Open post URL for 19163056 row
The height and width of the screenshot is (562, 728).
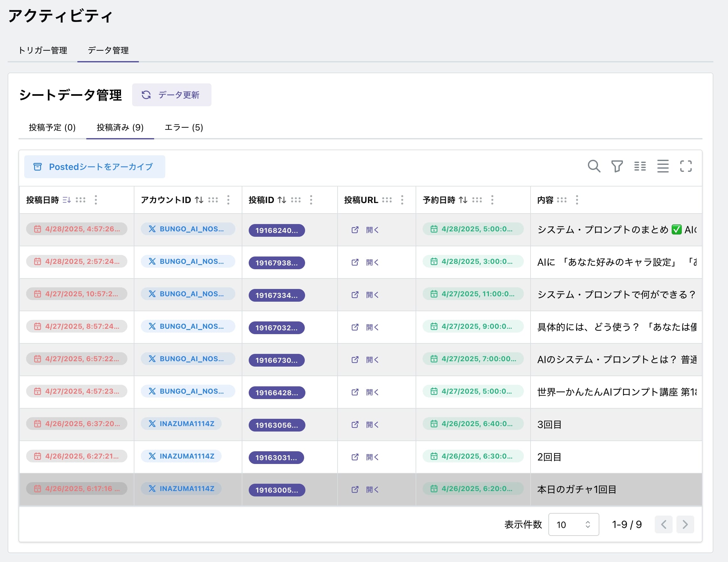click(x=365, y=425)
